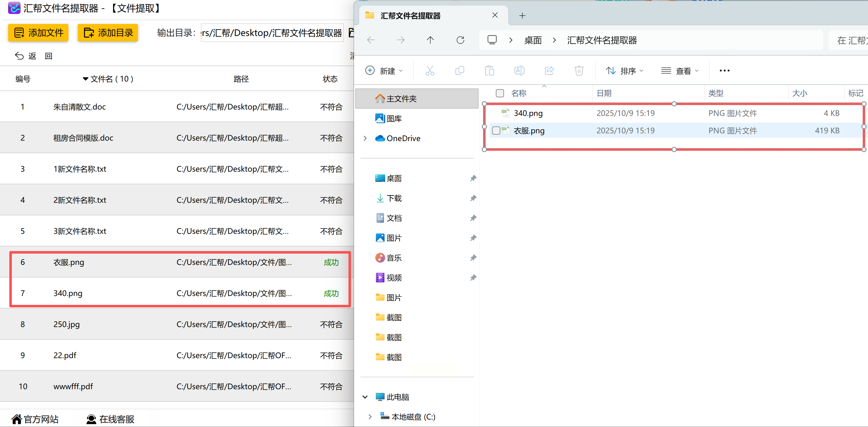Click the rename icon in Explorer toolbar
The image size is (868, 427).
[519, 71]
